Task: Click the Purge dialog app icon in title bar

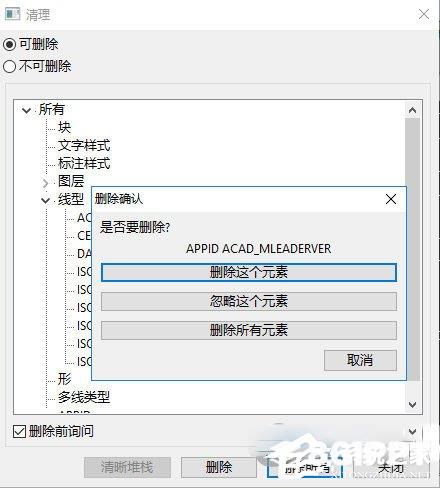Action: click(x=13, y=14)
